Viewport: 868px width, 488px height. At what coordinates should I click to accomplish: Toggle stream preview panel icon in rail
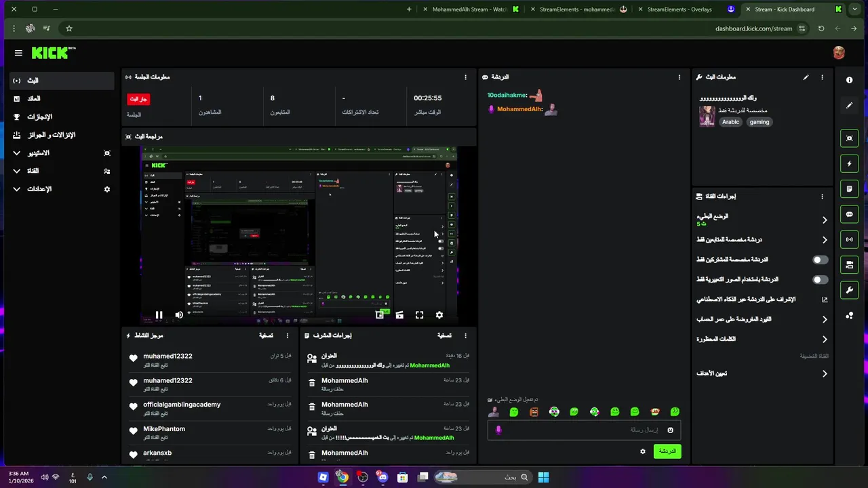[x=849, y=138]
